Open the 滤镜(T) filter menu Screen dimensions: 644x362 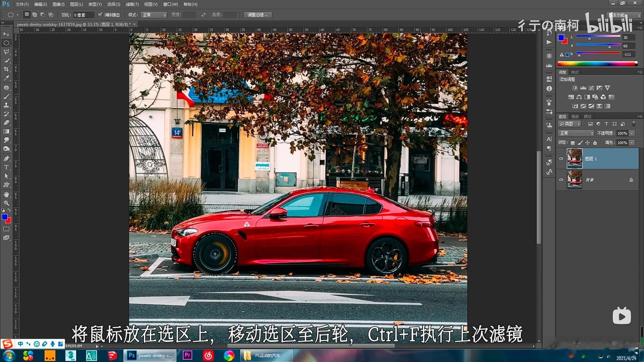tap(132, 4)
